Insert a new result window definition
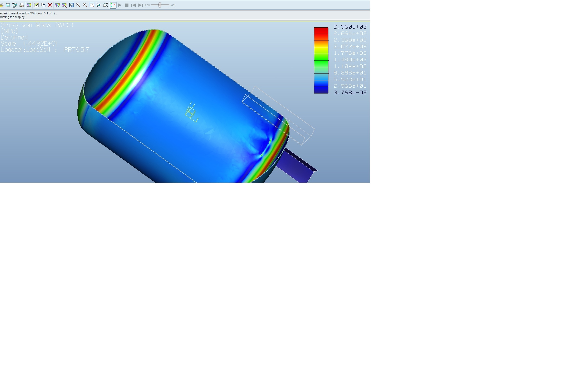This screenshot has width=588, height=375. point(29,5)
